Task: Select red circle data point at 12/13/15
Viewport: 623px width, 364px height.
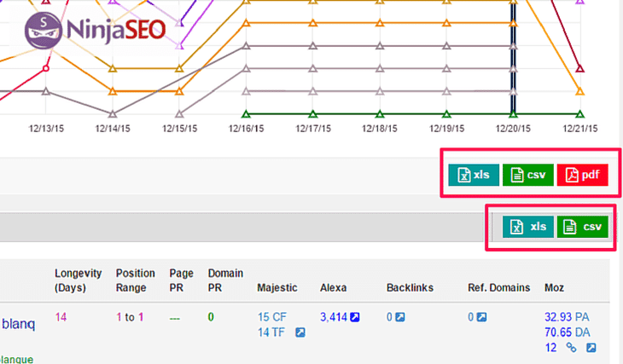Action: click(x=46, y=69)
